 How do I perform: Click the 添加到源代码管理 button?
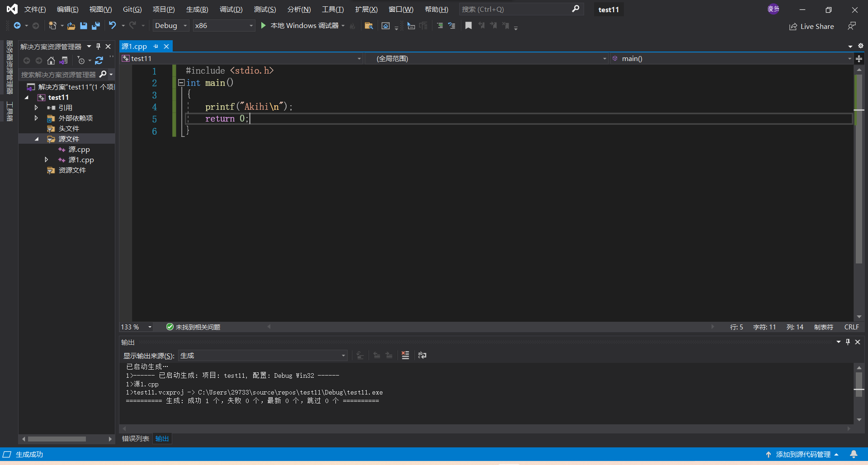[x=802, y=454]
